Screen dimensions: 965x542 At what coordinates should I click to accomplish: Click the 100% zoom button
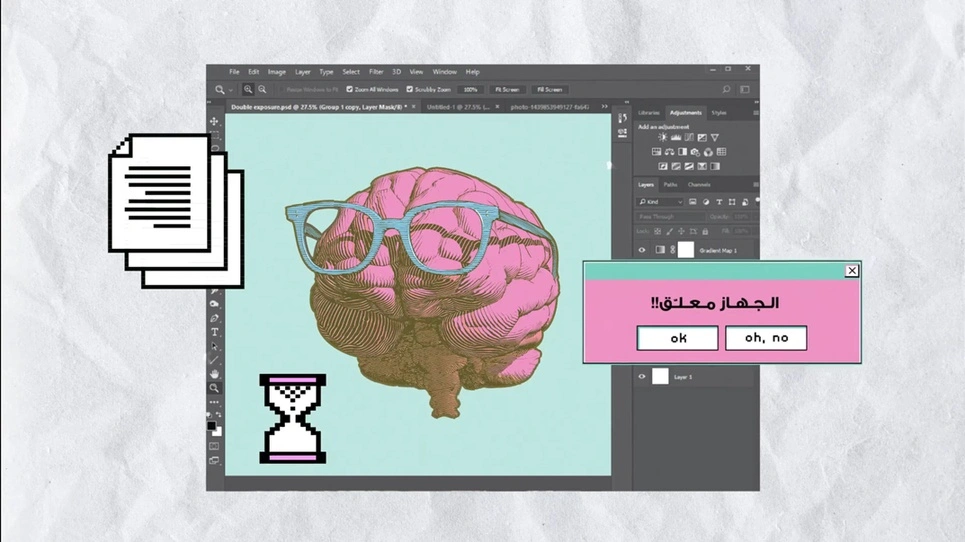click(470, 89)
